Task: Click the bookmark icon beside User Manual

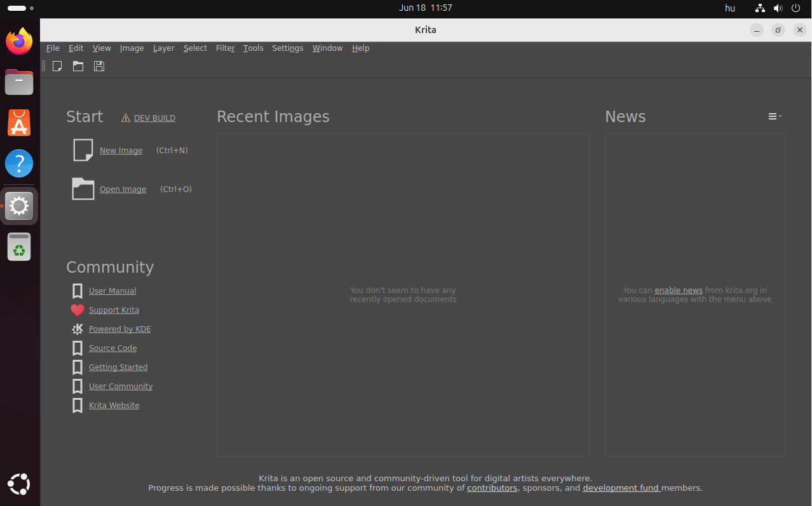Action: pos(78,291)
